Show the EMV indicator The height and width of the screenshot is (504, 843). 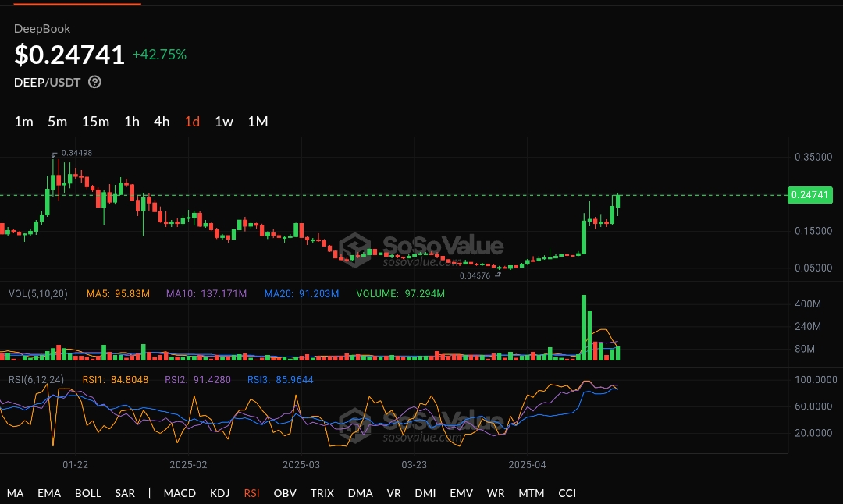(x=461, y=493)
